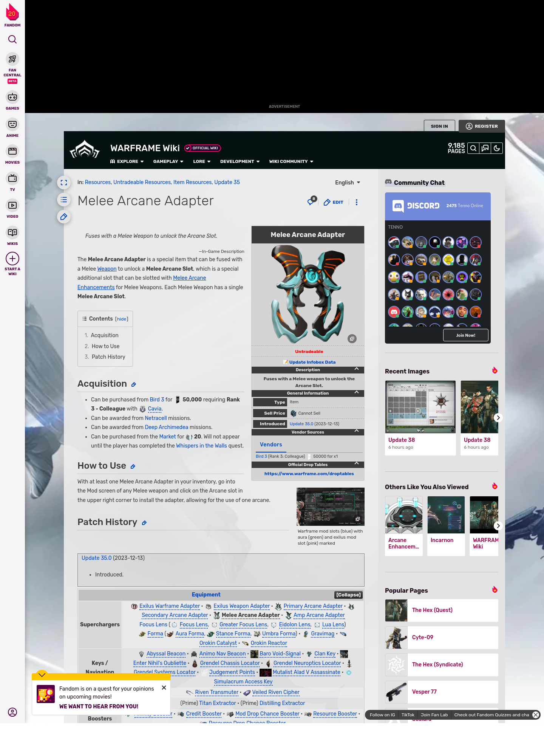Screen dimensions: 544x756
Task: Open the Development dropdown menu
Action: click(240, 161)
